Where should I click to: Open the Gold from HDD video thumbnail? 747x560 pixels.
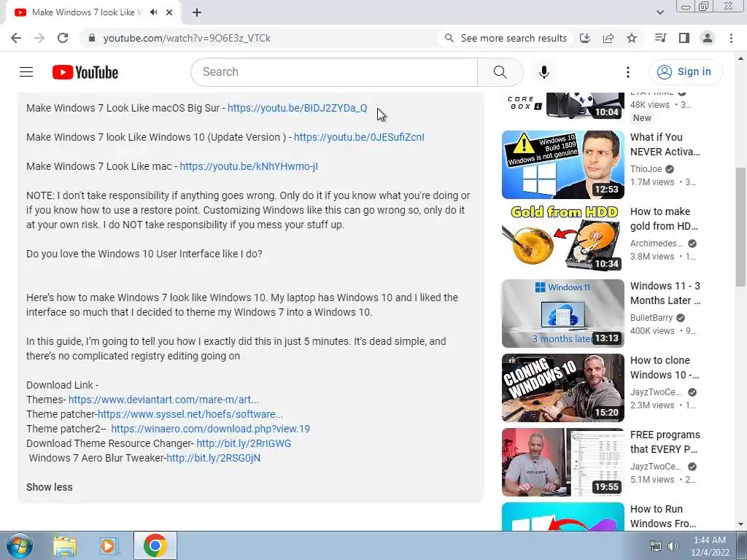(x=562, y=239)
